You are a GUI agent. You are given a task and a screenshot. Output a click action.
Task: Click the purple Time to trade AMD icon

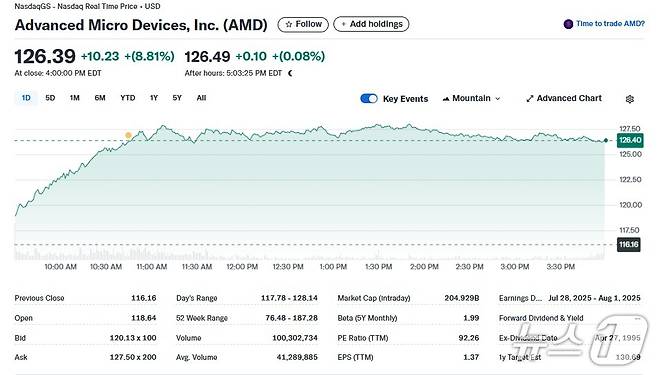pyautogui.click(x=568, y=24)
